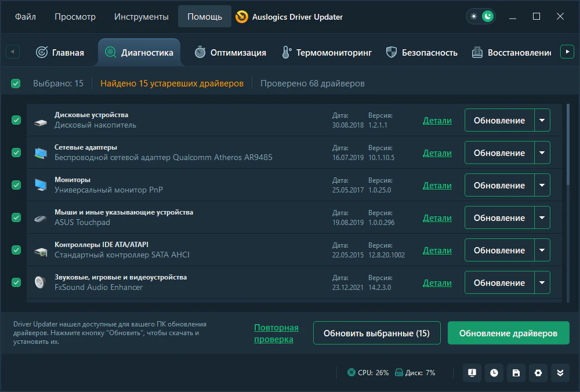Expand update dropdown for ASUS Touchpad

point(542,217)
